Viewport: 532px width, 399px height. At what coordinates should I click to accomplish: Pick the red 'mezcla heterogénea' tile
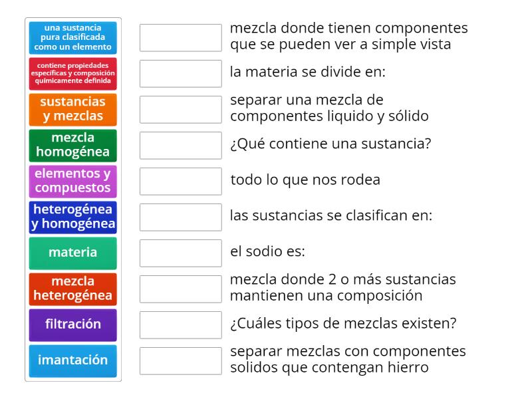point(73,289)
